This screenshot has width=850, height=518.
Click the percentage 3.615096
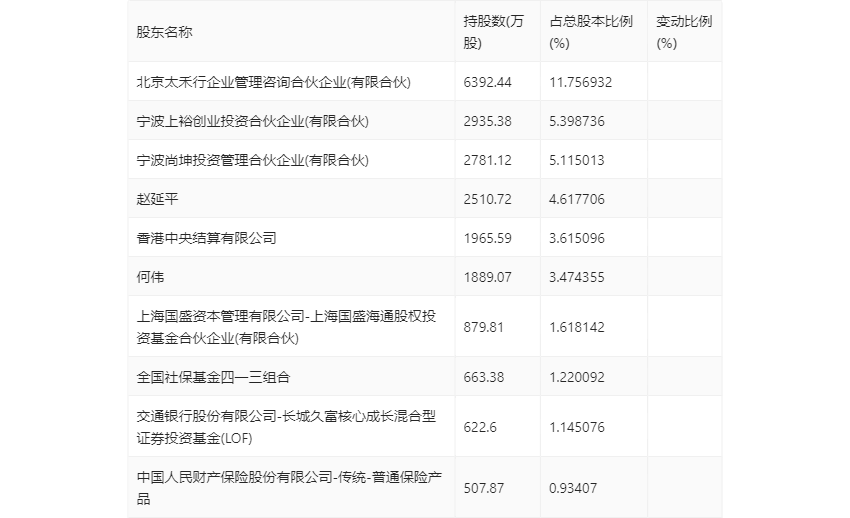pyautogui.click(x=577, y=238)
